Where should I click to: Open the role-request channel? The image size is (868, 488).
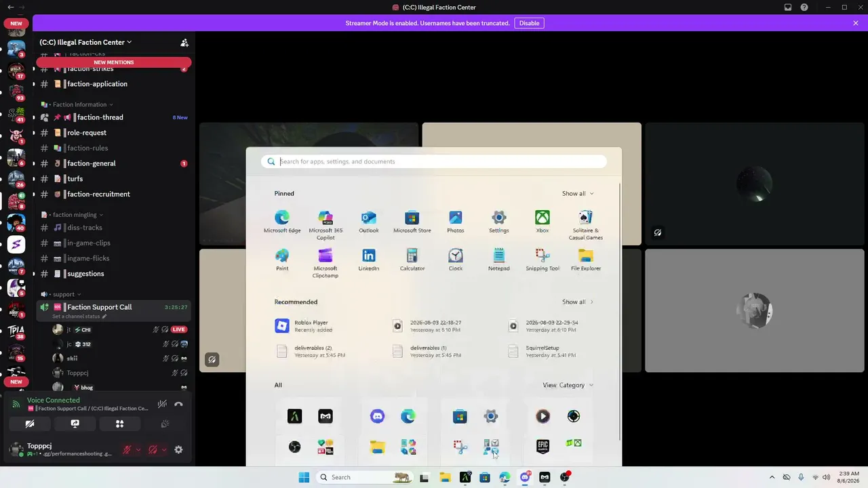click(113, 133)
